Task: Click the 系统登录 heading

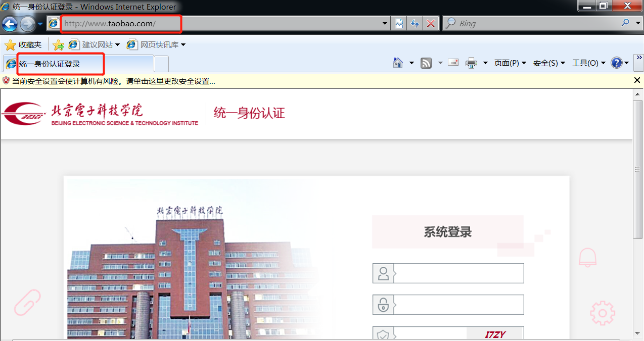Action: coord(447,232)
